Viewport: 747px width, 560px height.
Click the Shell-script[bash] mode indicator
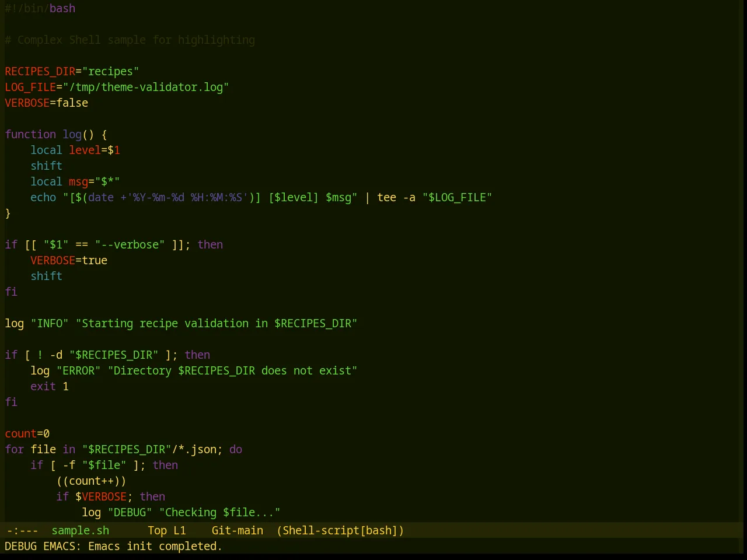click(340, 530)
